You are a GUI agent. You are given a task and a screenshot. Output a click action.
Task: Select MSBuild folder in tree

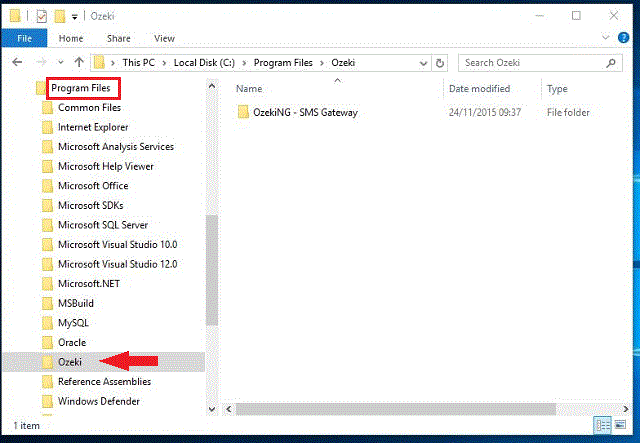pos(76,303)
